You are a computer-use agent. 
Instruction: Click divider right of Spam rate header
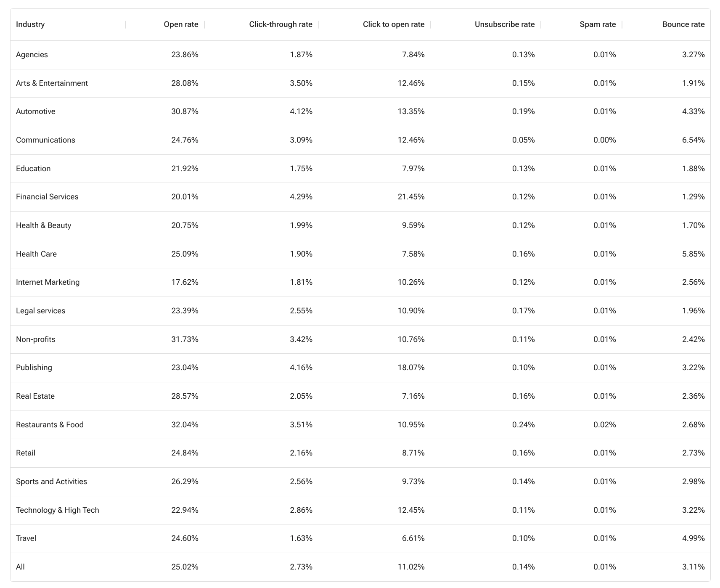622,24
